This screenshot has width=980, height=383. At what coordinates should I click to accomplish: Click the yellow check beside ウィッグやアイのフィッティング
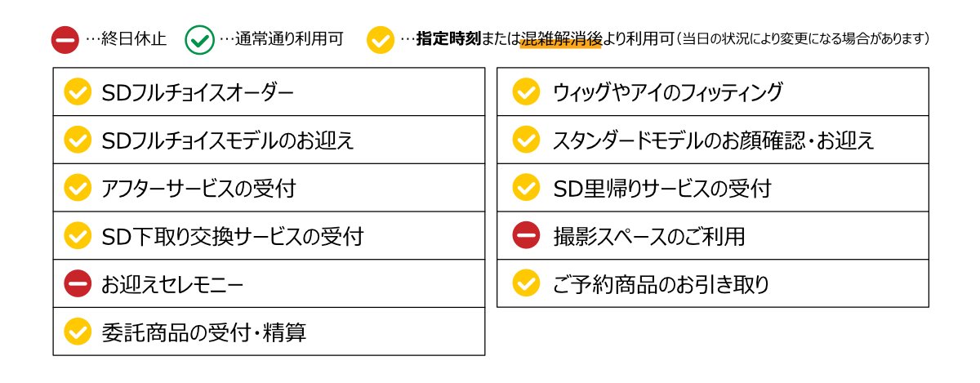click(x=526, y=92)
